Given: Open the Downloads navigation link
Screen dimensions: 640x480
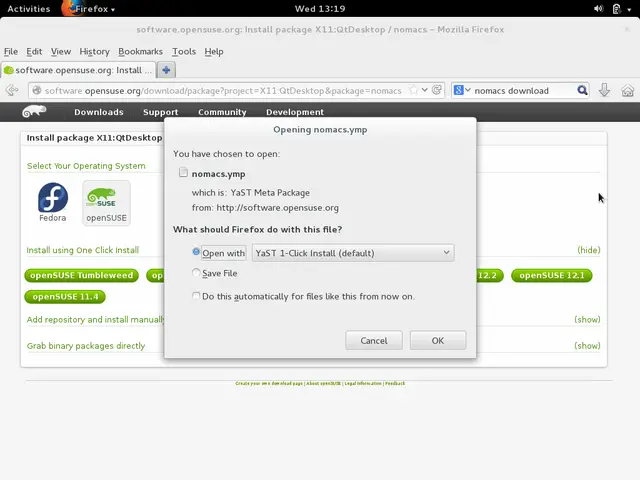Looking at the screenshot, I should [x=99, y=112].
